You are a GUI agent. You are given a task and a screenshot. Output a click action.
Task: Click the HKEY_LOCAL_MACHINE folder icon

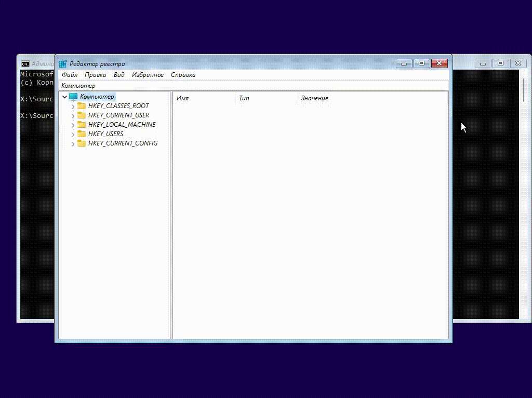click(82, 125)
